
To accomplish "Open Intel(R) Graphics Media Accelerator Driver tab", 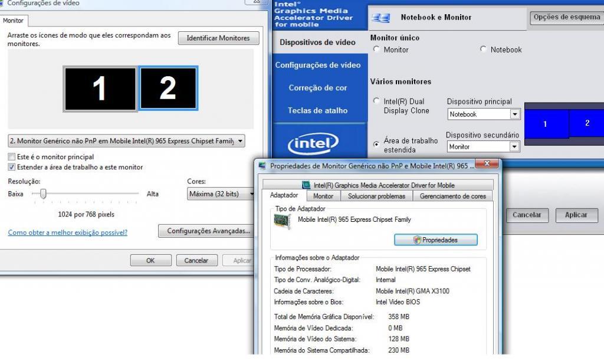I will click(x=378, y=185).
